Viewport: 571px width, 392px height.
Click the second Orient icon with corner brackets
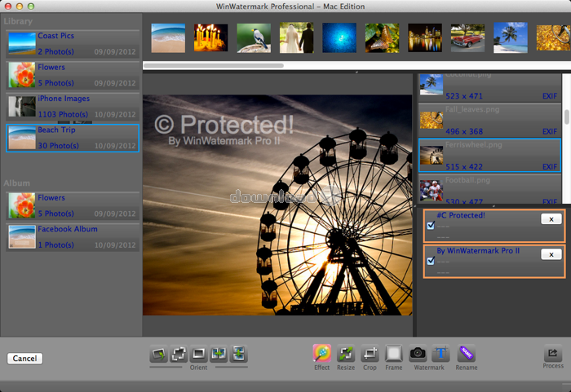click(179, 354)
